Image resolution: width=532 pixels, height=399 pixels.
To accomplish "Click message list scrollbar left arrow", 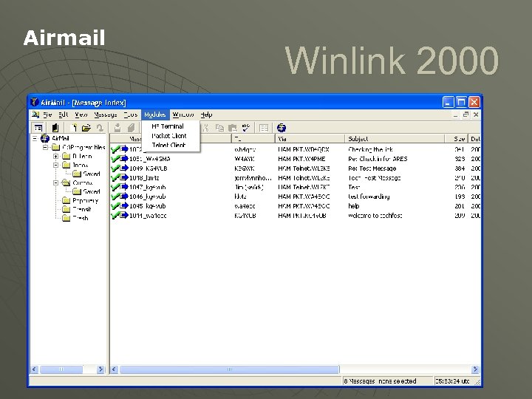I will (x=115, y=369).
